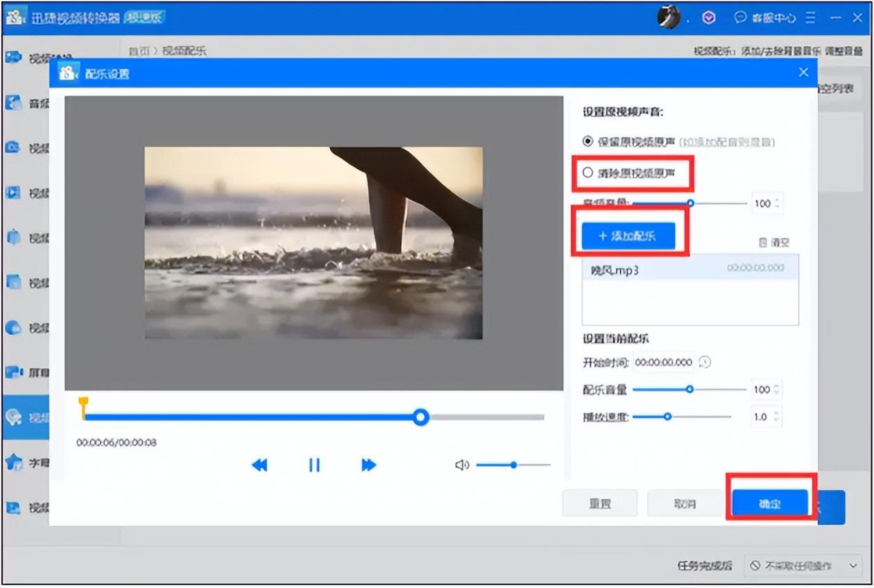Adjust the 播放速度 playback speed slider

click(x=667, y=417)
